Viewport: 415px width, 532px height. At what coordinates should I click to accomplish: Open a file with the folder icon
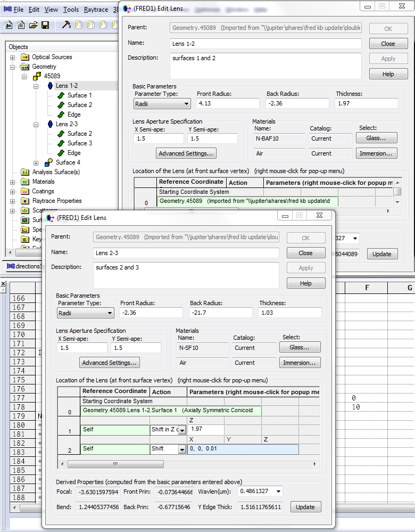tap(33, 25)
